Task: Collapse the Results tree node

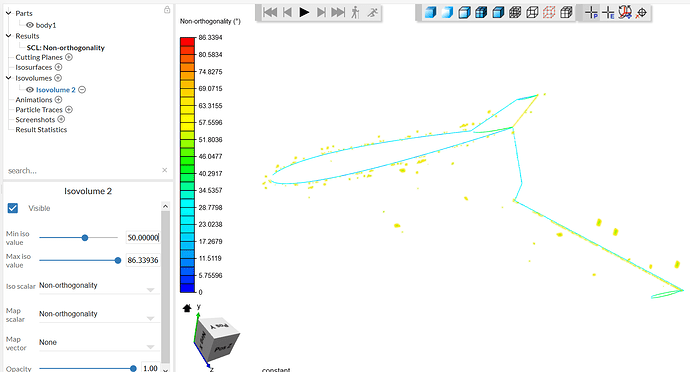Action: pos(8,36)
